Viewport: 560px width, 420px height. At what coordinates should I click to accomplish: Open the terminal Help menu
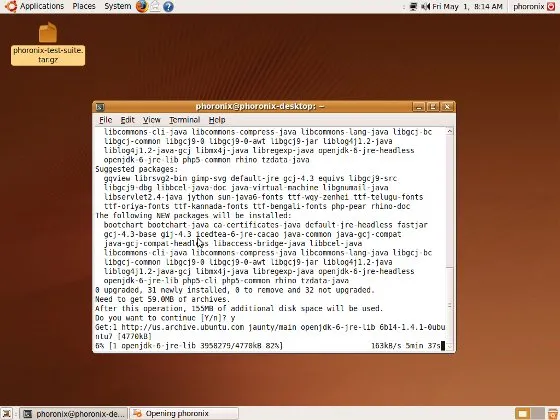click(x=217, y=120)
